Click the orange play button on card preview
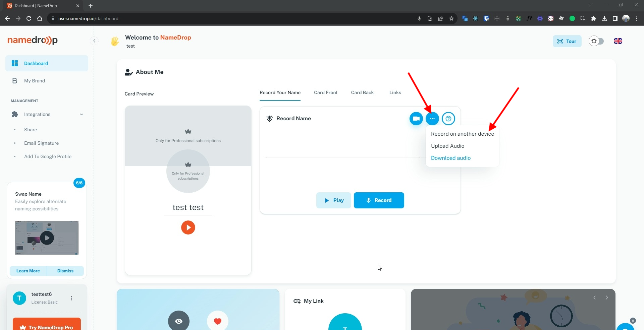 [x=188, y=227]
